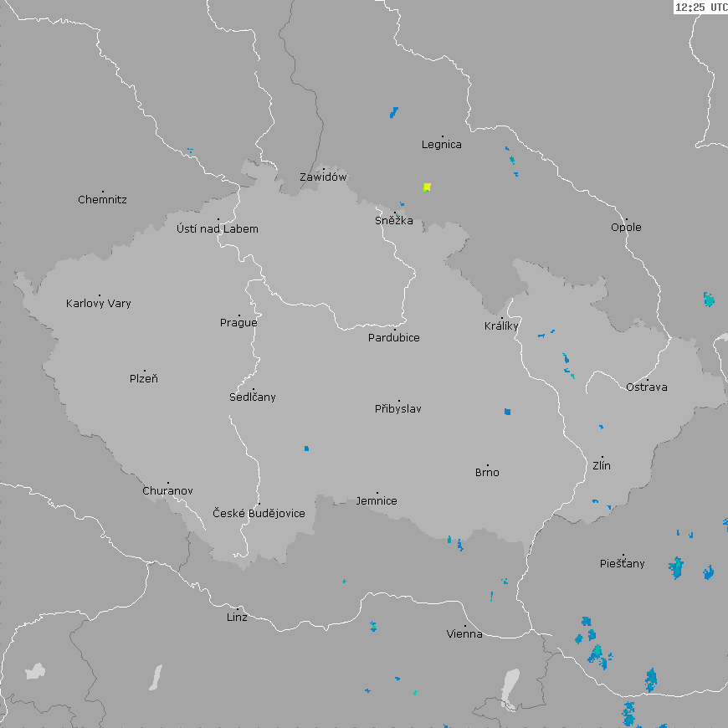The image size is (728, 728).
Task: Click the České Budějovice label
Action: 259,513
